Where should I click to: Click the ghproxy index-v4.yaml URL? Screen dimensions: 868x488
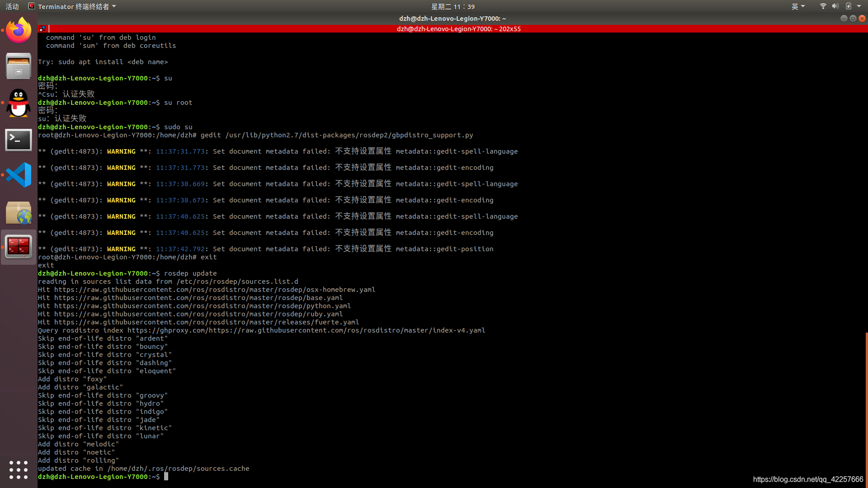pyautogui.click(x=306, y=330)
